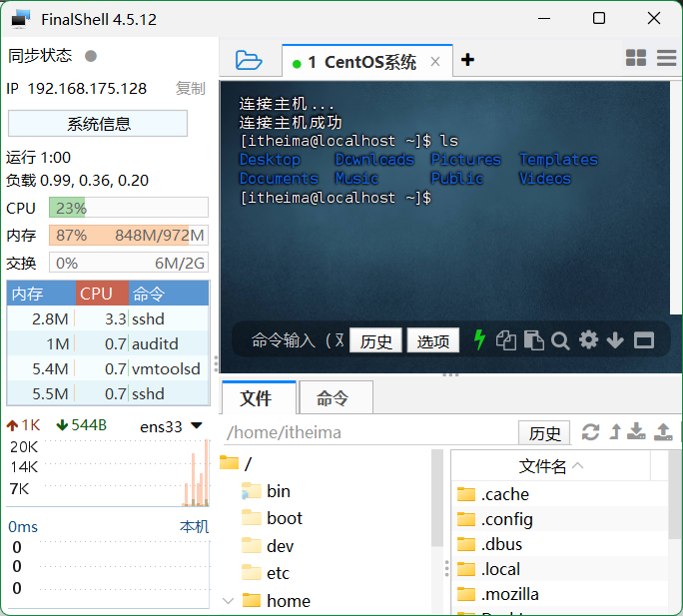Screen dimensions: 683x616
Task: Open the hamburger main menu
Action: point(666,58)
